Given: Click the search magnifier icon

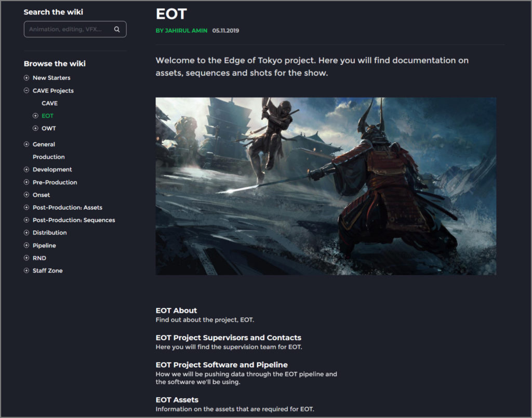Looking at the screenshot, I should [117, 29].
